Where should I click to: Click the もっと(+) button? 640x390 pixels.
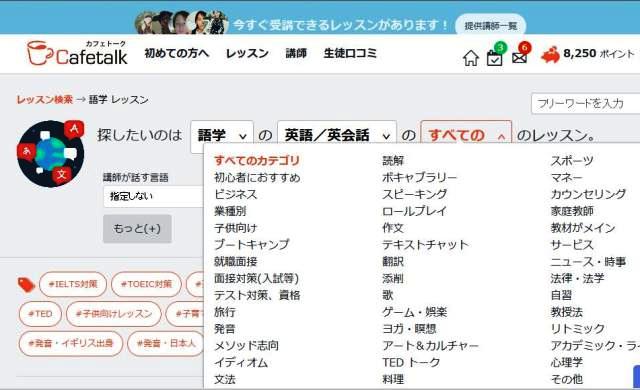[x=137, y=228]
